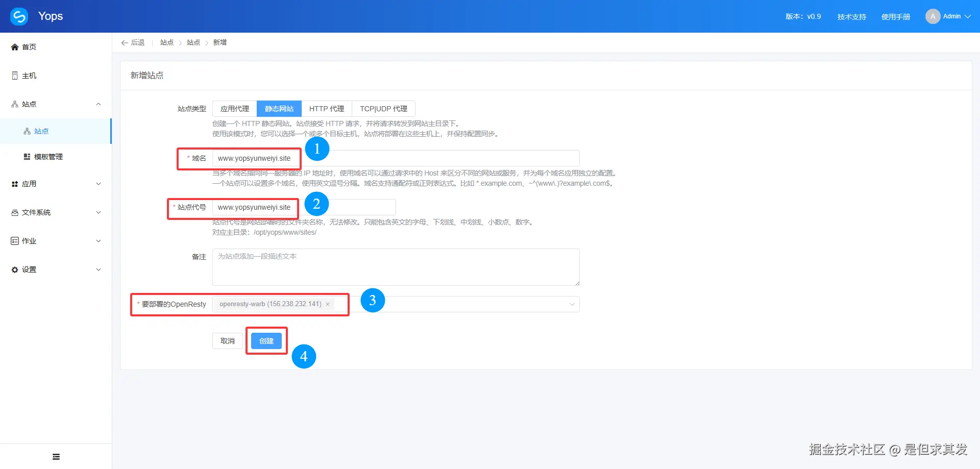The height and width of the screenshot is (469, 980).
Task: Switch to the HTTP 代理 tab
Action: tap(326, 108)
